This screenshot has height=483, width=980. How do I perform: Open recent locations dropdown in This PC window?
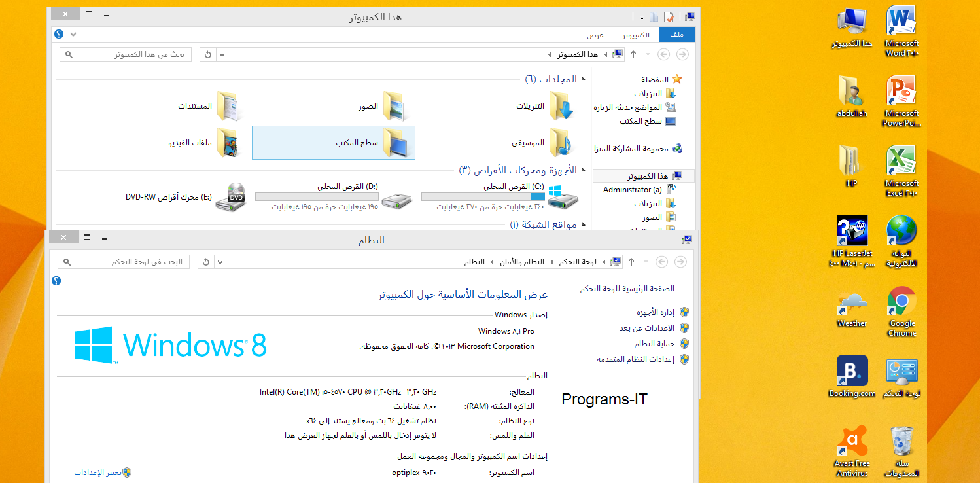[648, 54]
